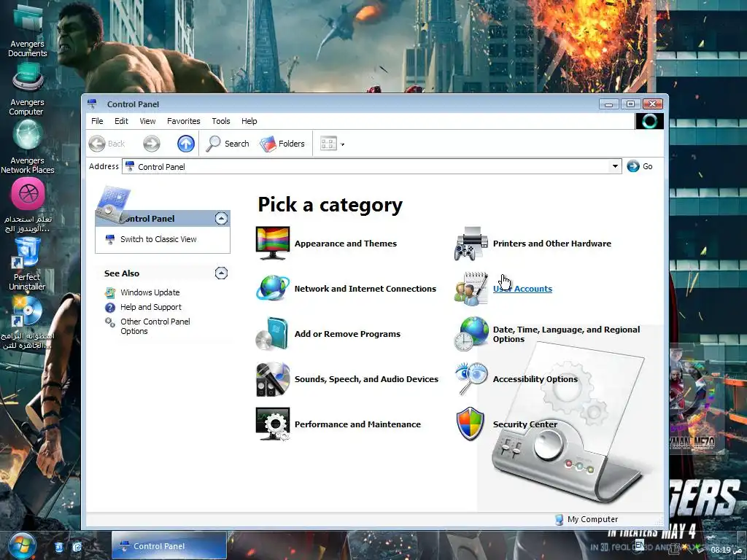Screen dimensions: 747x560
Task: Select Avengers Computer desktop icon
Action: click(27, 89)
